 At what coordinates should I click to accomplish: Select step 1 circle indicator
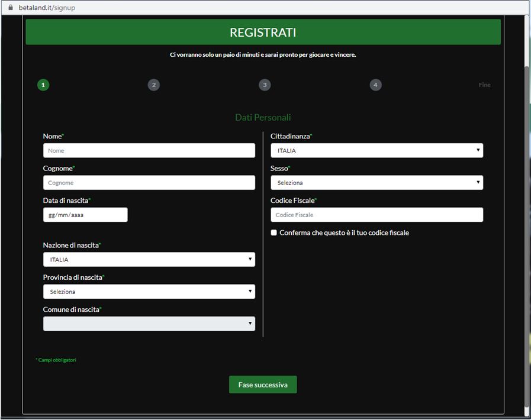(43, 85)
